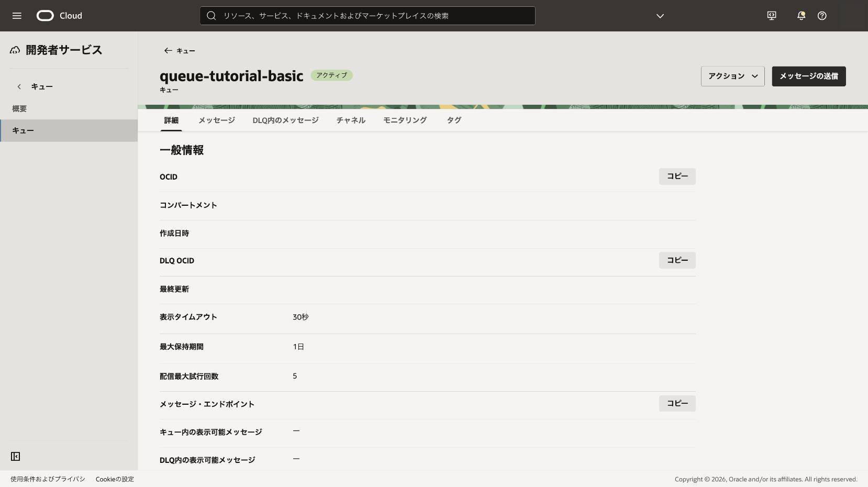Collapse the sidebar with the panel icon
This screenshot has width=868, height=487.
tap(16, 457)
